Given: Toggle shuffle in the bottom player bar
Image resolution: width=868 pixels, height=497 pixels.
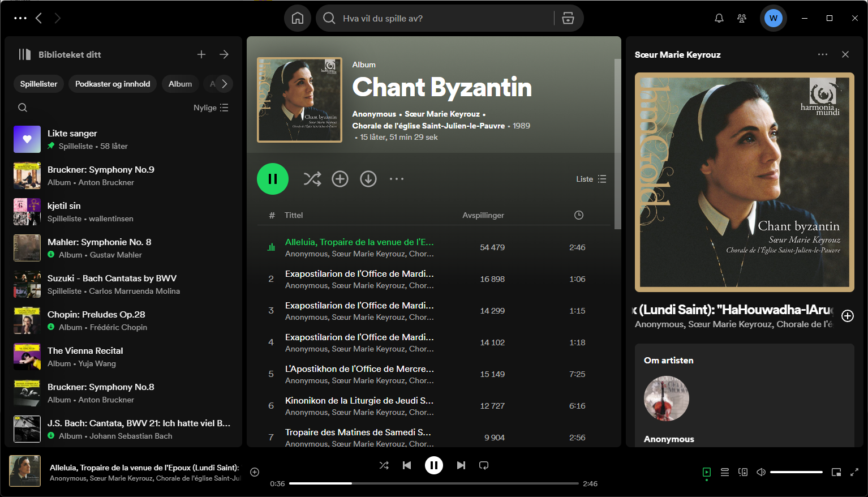Looking at the screenshot, I should click(384, 465).
